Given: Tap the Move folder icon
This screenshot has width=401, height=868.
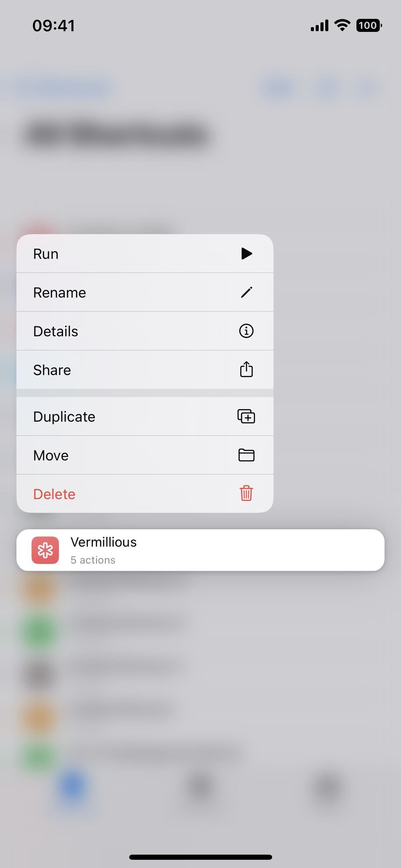Looking at the screenshot, I should click(246, 455).
